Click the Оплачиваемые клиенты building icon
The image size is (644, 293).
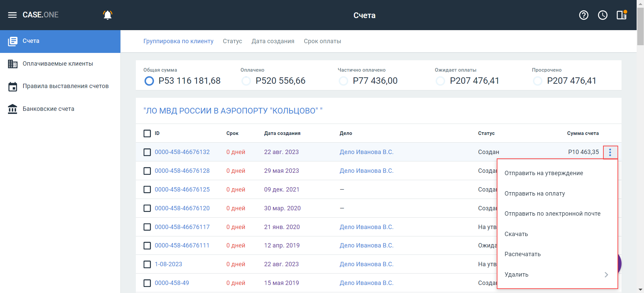click(13, 64)
